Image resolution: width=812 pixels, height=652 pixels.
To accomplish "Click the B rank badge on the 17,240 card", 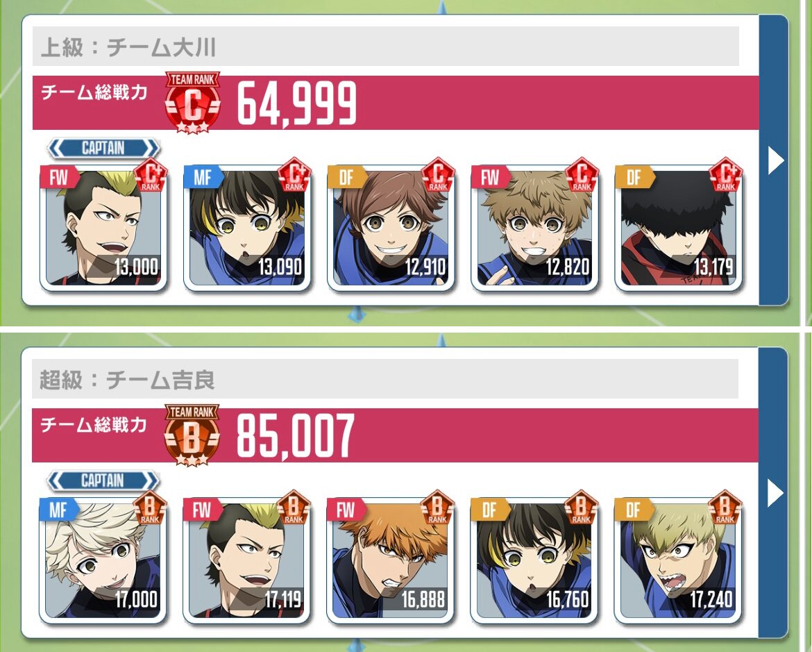I will (725, 507).
